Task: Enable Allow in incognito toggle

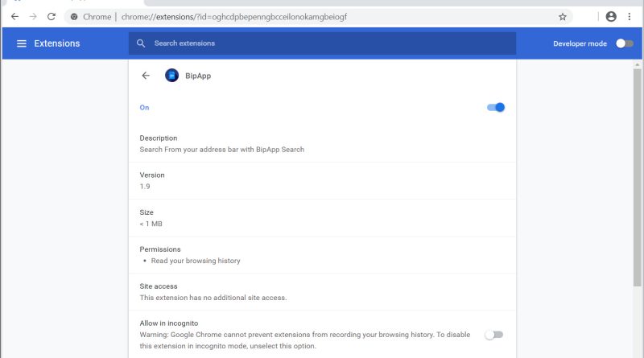Action: coord(493,335)
